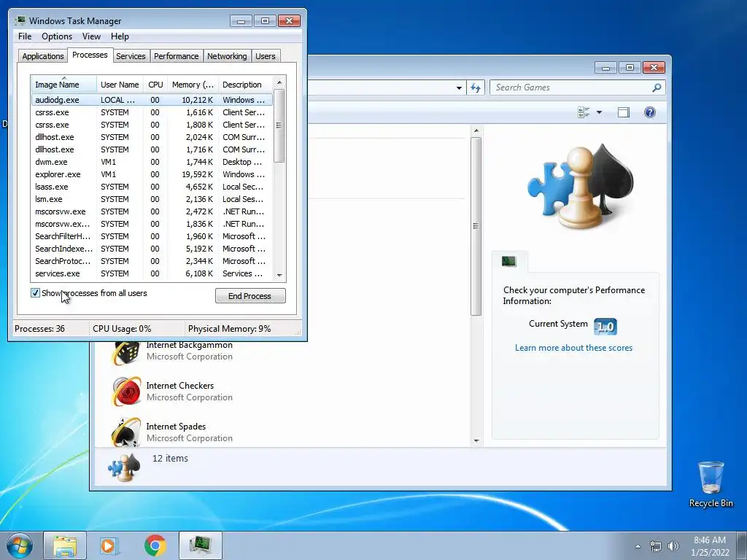747x560 pixels.
Task: Switch to the Applications tab
Action: 43,56
